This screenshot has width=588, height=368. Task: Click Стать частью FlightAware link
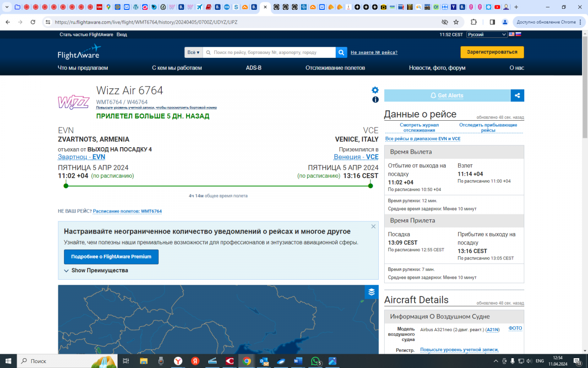[x=86, y=34]
